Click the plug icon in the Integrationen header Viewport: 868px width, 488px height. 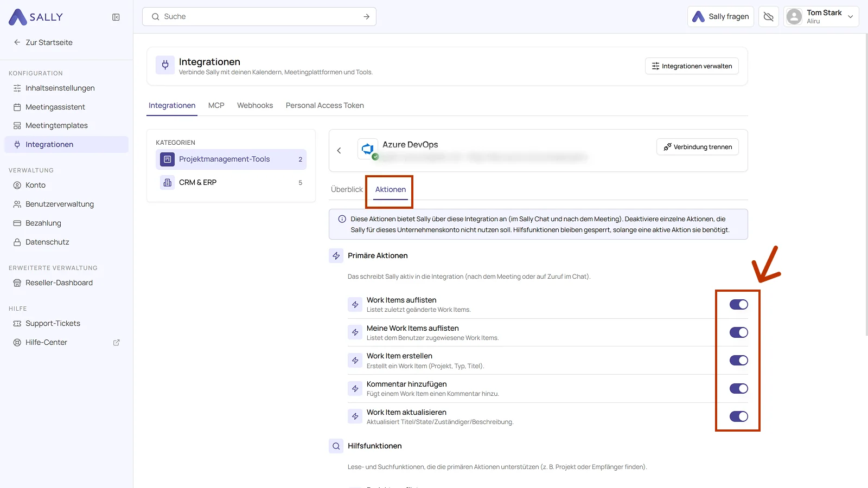click(165, 66)
